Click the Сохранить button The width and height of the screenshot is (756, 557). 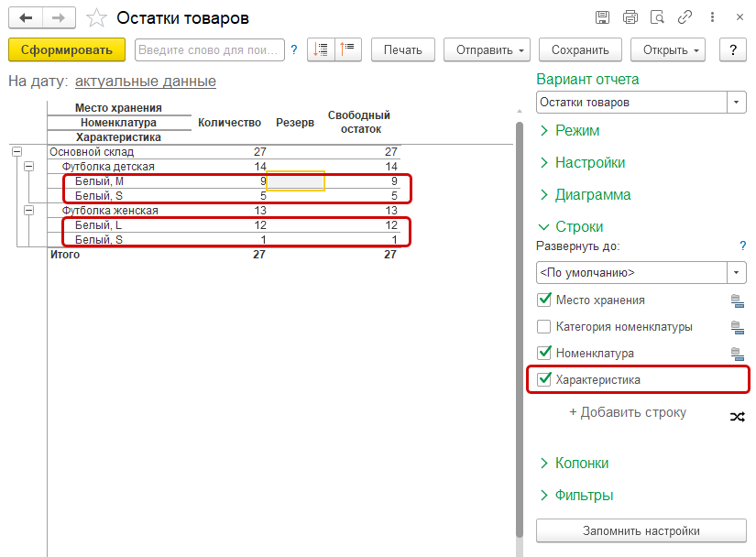click(580, 49)
